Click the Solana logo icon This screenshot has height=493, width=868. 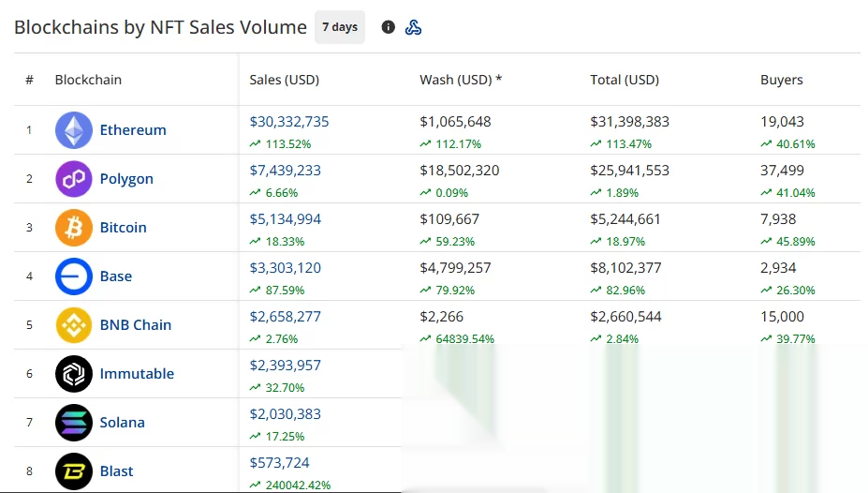(74, 423)
